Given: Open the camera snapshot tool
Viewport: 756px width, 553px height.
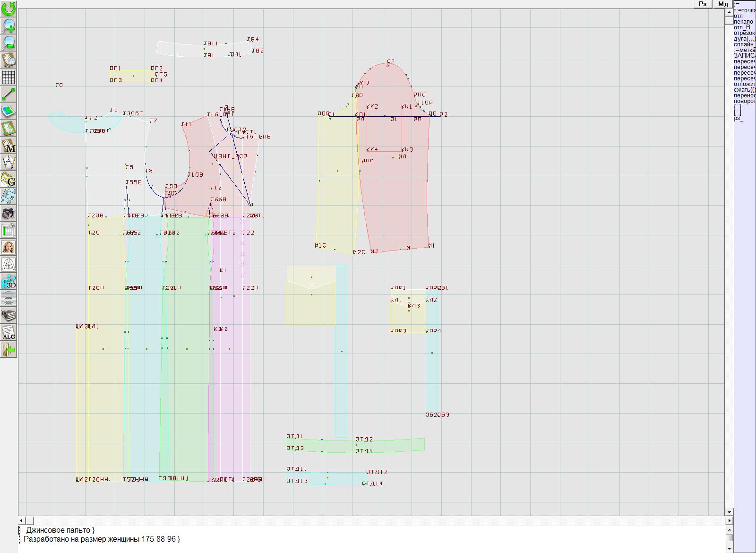Looking at the screenshot, I should tap(9, 213).
